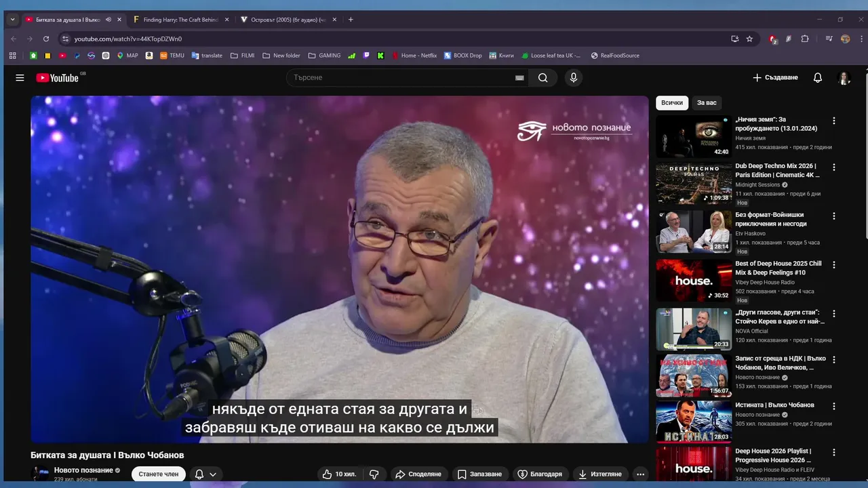Open options menu for Ничия земя video
Screen dimensions: 868x488
pyautogui.click(x=834, y=121)
